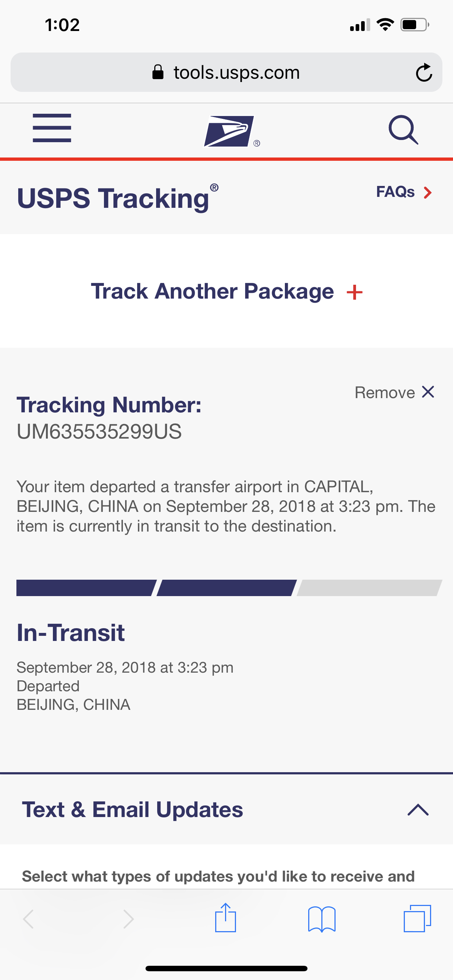The image size is (453, 980).
Task: Collapse the Text & Email Updates section
Action: [x=418, y=810]
